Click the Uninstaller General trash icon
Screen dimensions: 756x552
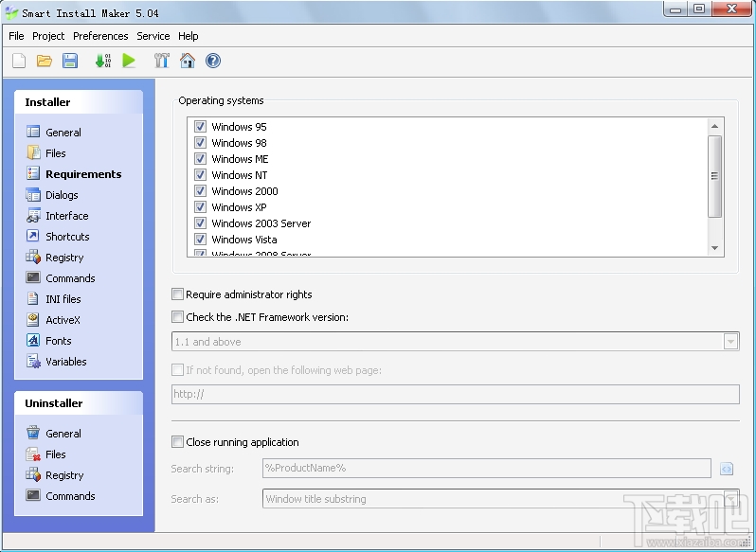click(33, 433)
